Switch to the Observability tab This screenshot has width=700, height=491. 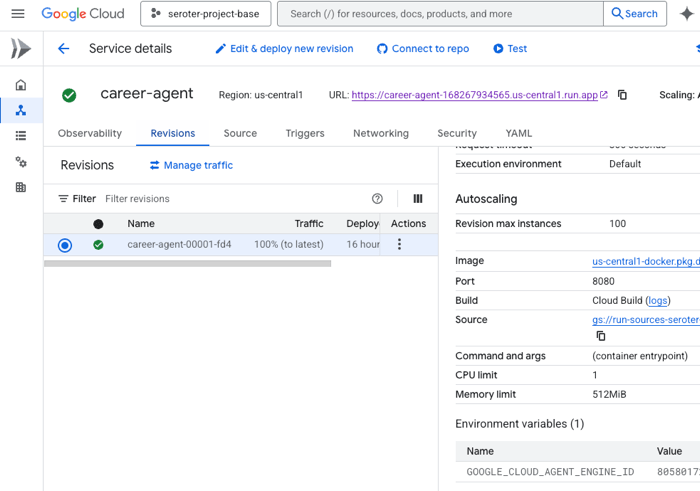click(90, 133)
